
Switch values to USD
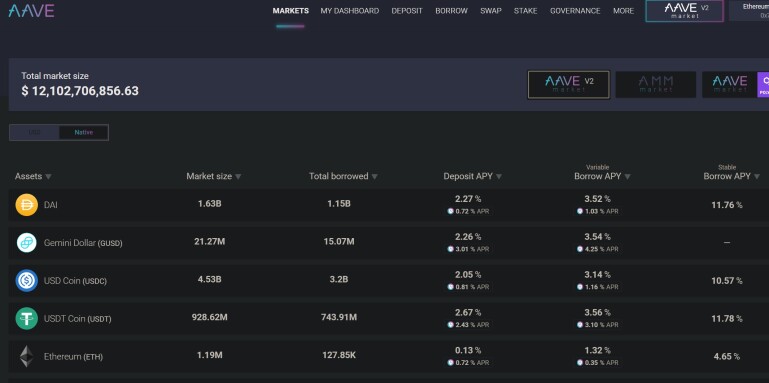[34, 132]
